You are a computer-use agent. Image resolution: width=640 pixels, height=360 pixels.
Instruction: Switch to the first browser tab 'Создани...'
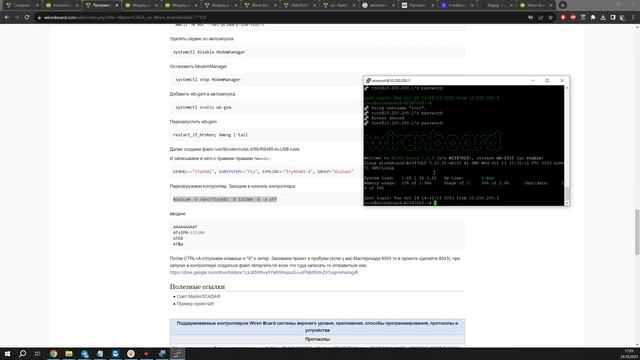[x=21, y=5]
